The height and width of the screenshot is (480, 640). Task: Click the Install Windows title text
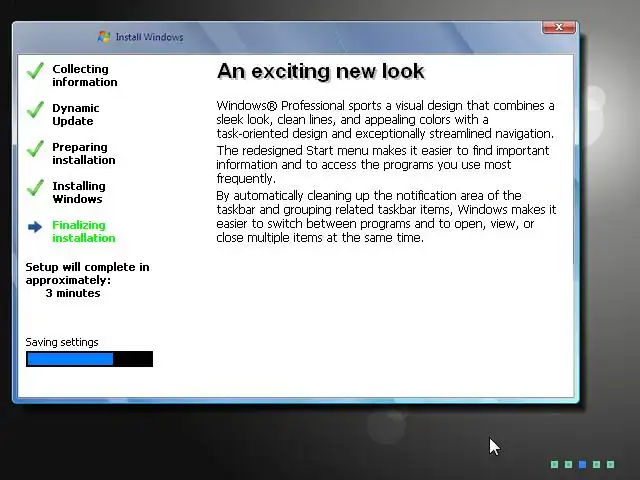coord(149,37)
